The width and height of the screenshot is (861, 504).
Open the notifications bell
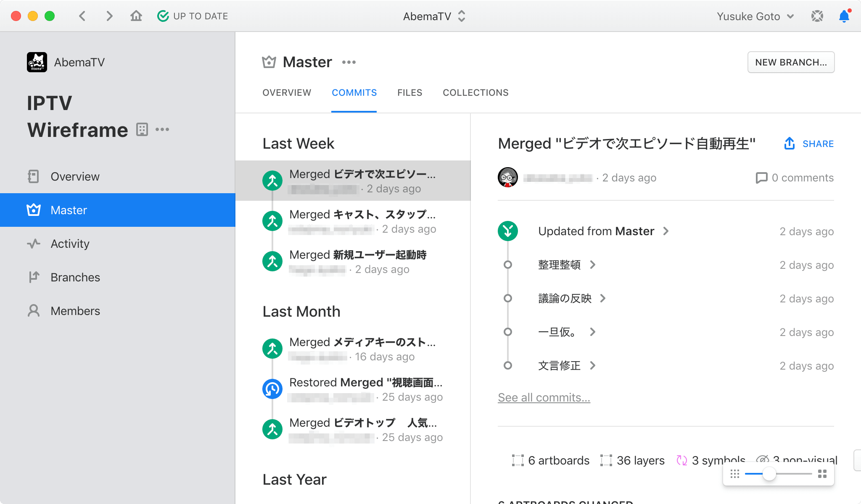pyautogui.click(x=844, y=16)
